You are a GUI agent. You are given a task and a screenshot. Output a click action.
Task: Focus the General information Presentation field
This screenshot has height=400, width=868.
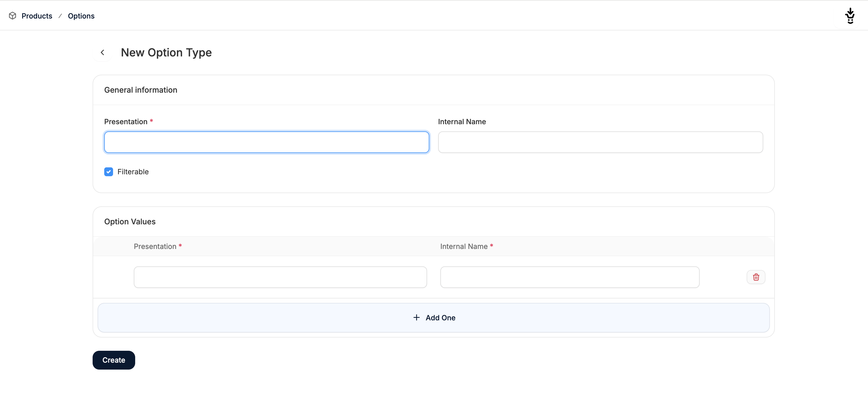click(266, 142)
